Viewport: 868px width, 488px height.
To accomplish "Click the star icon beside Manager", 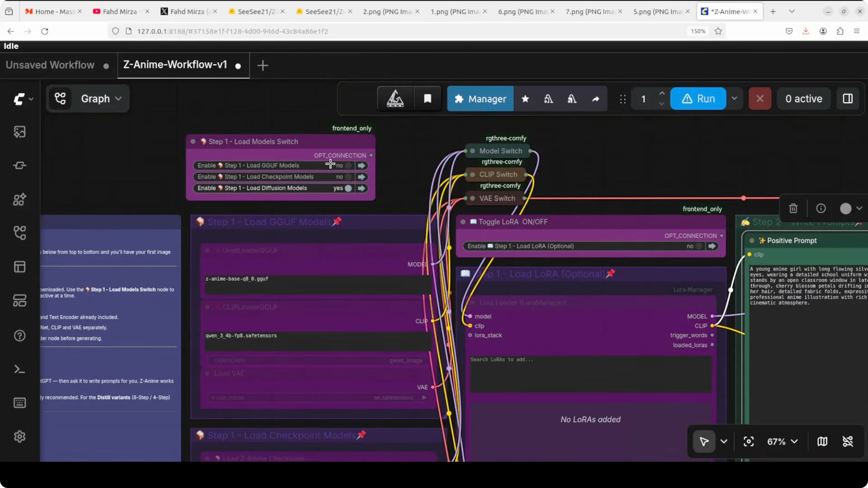I will click(x=525, y=99).
